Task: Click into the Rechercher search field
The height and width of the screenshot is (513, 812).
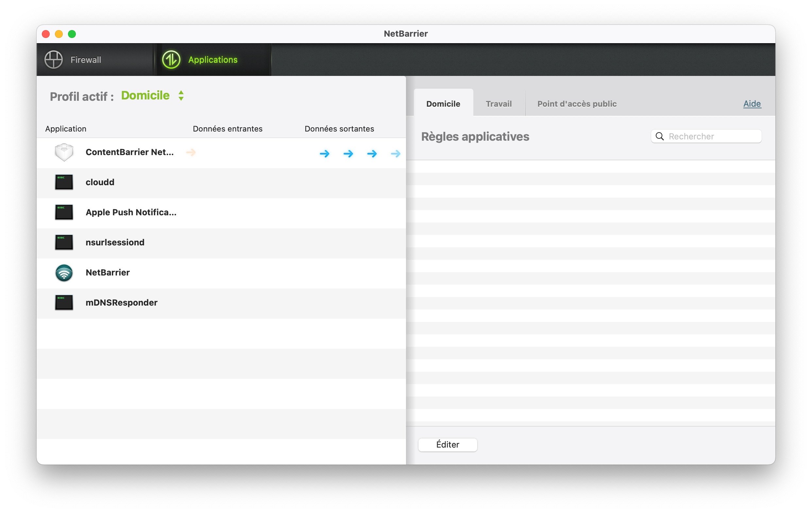Action: (712, 136)
